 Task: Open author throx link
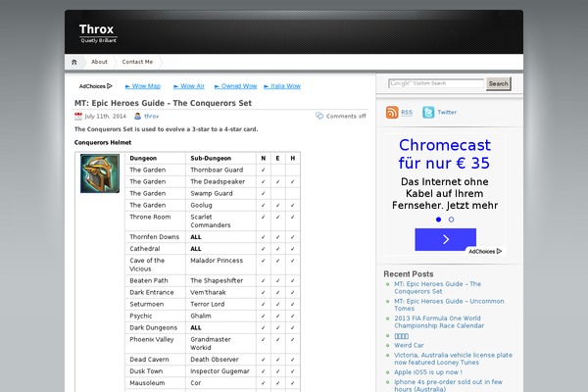click(152, 117)
